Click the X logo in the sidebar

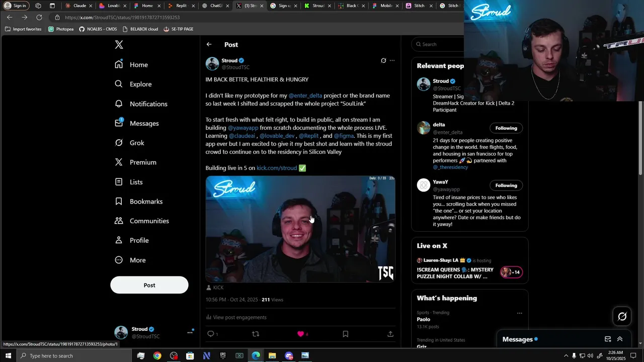pos(119,45)
